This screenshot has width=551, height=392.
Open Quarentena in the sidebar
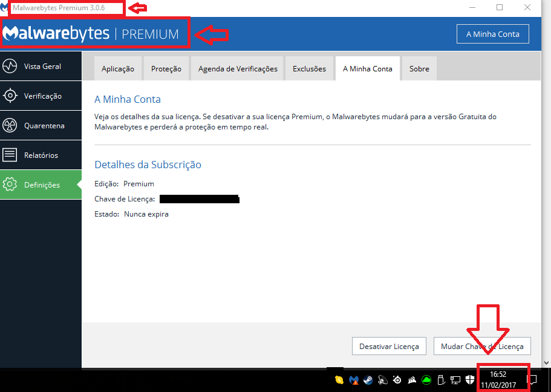tap(41, 125)
